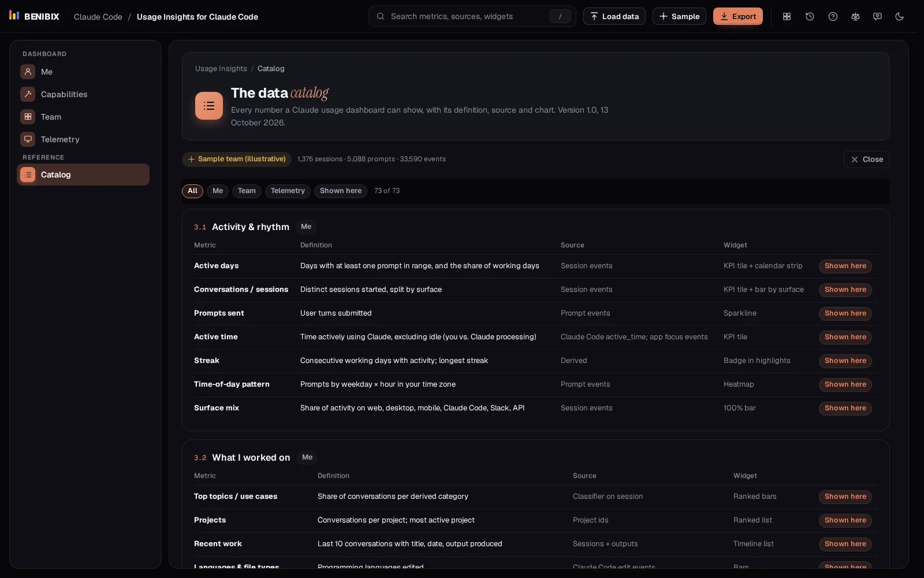Click the Team grid icon in sidebar
The width and height of the screenshot is (924, 578).
[x=28, y=117]
